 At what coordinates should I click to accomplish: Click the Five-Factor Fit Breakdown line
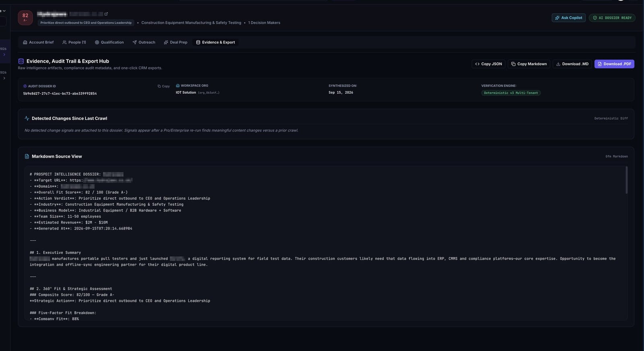click(x=63, y=313)
